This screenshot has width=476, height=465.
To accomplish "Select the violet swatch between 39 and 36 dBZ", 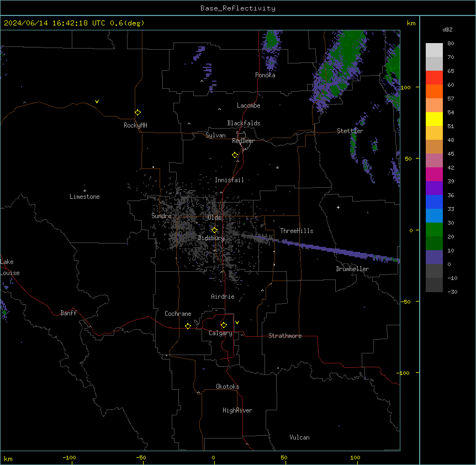I will (434, 188).
